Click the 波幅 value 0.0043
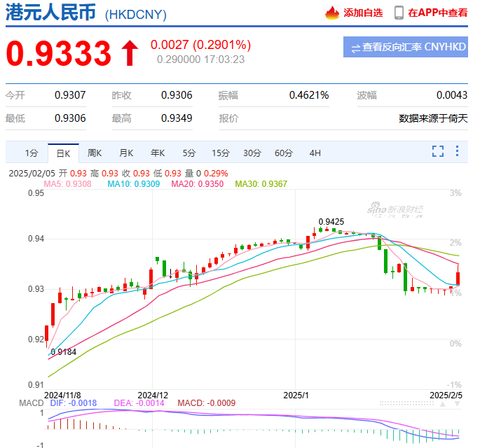480x448 pixels. [452, 95]
